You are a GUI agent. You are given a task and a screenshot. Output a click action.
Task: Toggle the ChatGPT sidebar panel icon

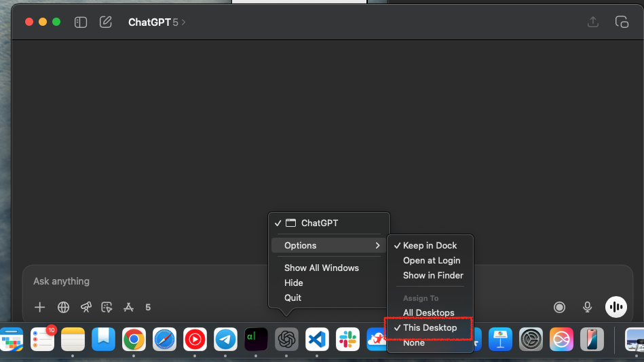pos(81,22)
